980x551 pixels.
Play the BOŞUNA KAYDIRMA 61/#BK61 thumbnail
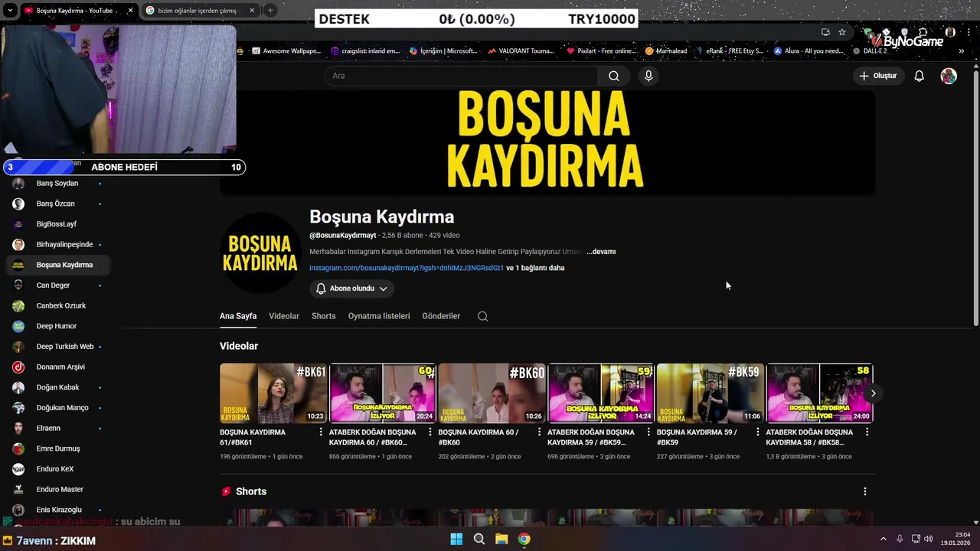click(273, 393)
